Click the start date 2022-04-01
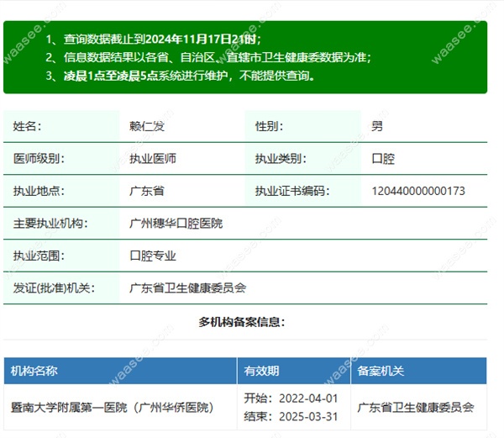The width and height of the screenshot is (504, 438). click(308, 398)
